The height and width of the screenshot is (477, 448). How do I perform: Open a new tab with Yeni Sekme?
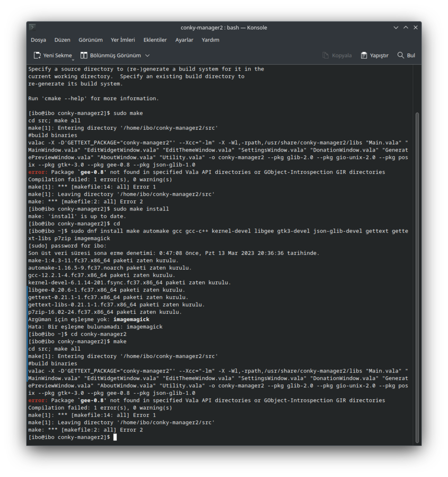point(53,55)
